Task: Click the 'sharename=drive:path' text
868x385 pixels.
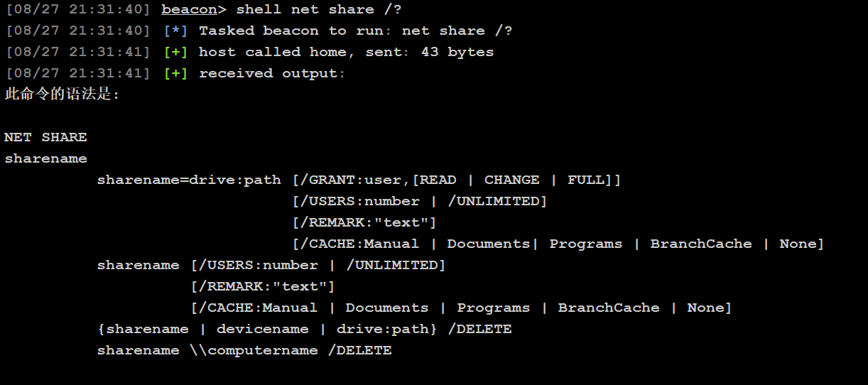Action: tap(189, 180)
